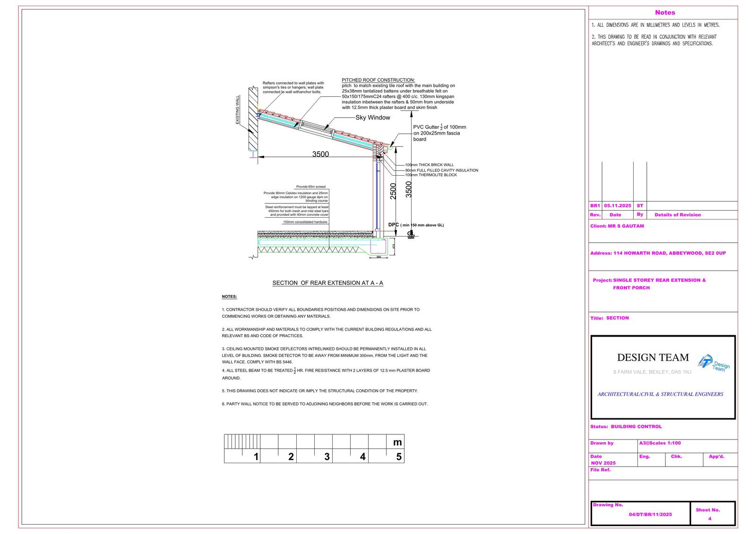
Task: Select the "EXISTING WALL" vertical label
Action: pyautogui.click(x=238, y=110)
